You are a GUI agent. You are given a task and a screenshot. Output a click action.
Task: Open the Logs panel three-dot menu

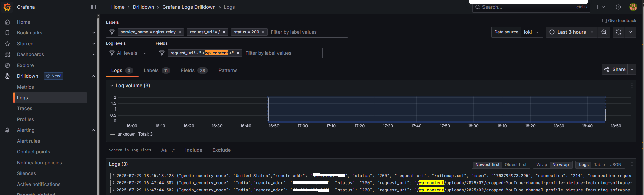[632, 164]
